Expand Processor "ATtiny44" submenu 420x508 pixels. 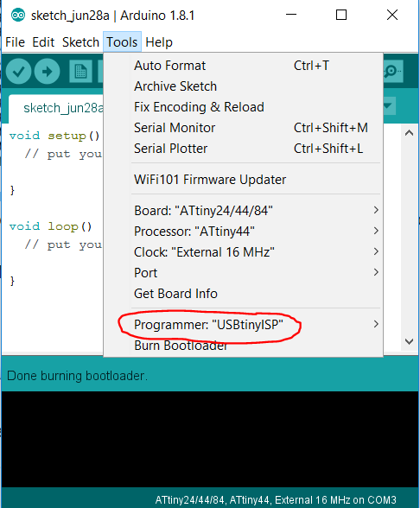coord(243,232)
